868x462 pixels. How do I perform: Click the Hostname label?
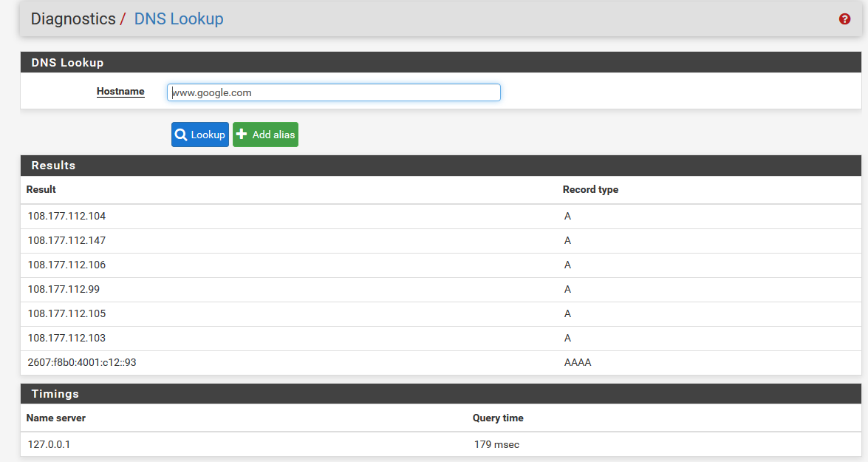(120, 92)
